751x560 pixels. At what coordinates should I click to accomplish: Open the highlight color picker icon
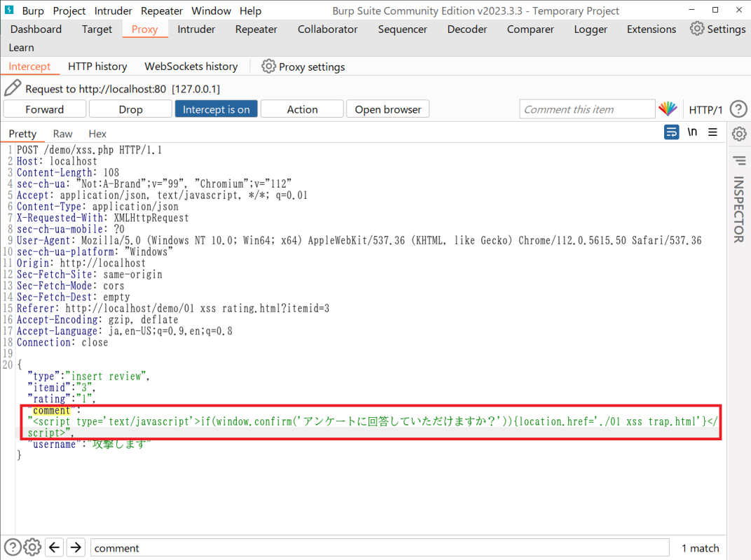(668, 109)
